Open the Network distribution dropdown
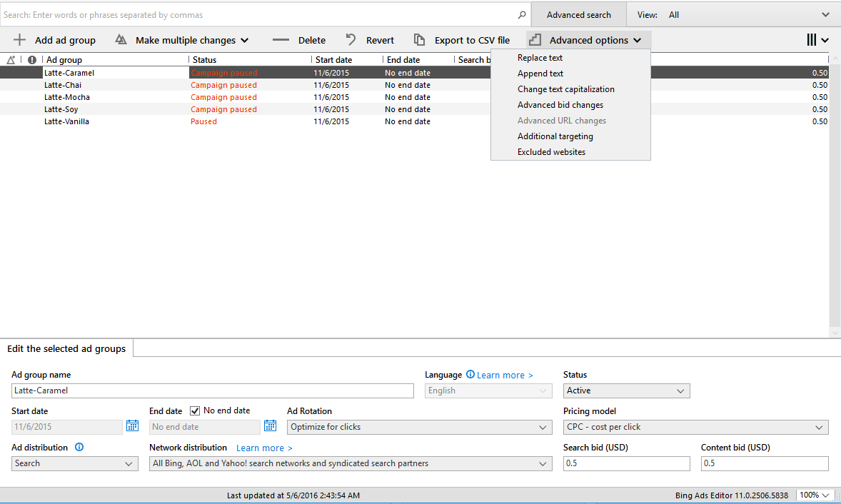This screenshot has height=504, width=841. click(351, 463)
